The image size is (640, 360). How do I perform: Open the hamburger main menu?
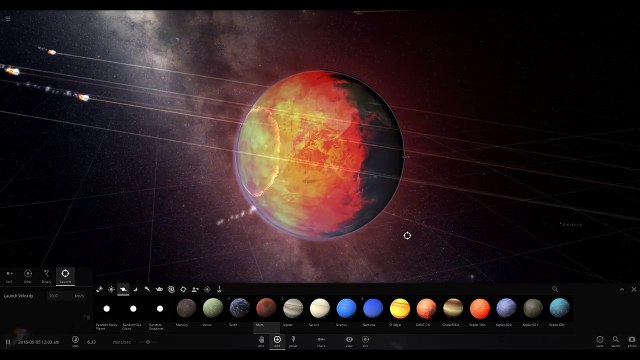pos(8,18)
